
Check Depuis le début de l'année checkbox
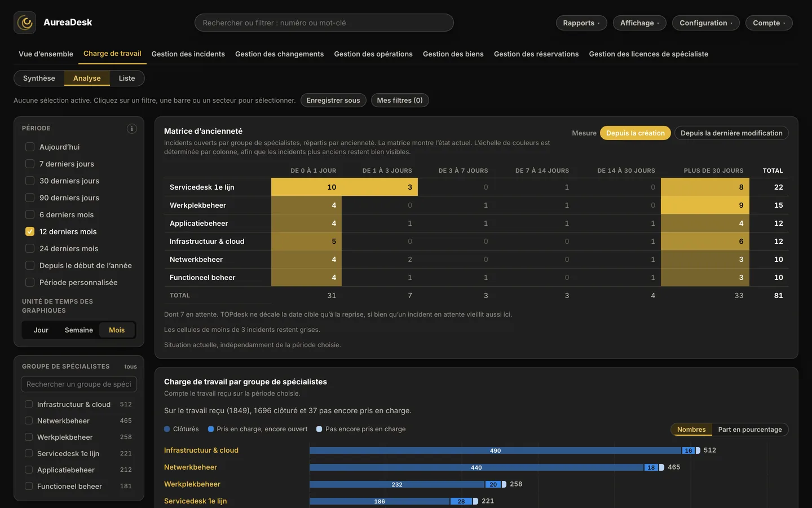pos(30,265)
